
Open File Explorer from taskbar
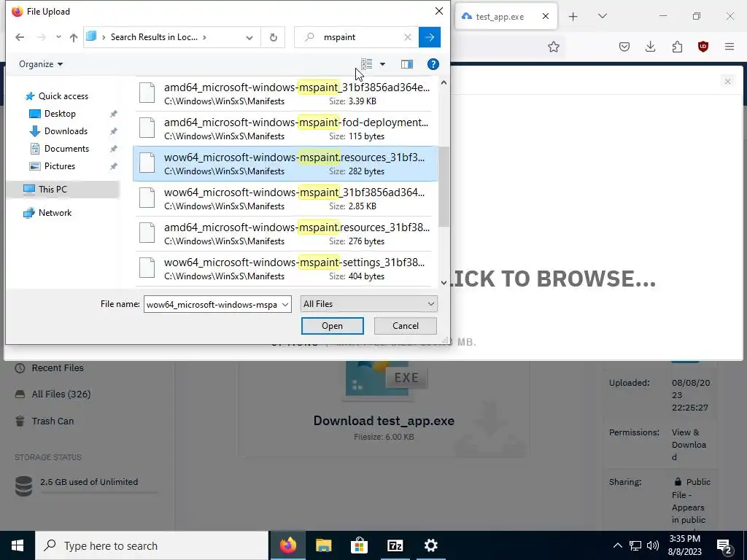[323, 545]
